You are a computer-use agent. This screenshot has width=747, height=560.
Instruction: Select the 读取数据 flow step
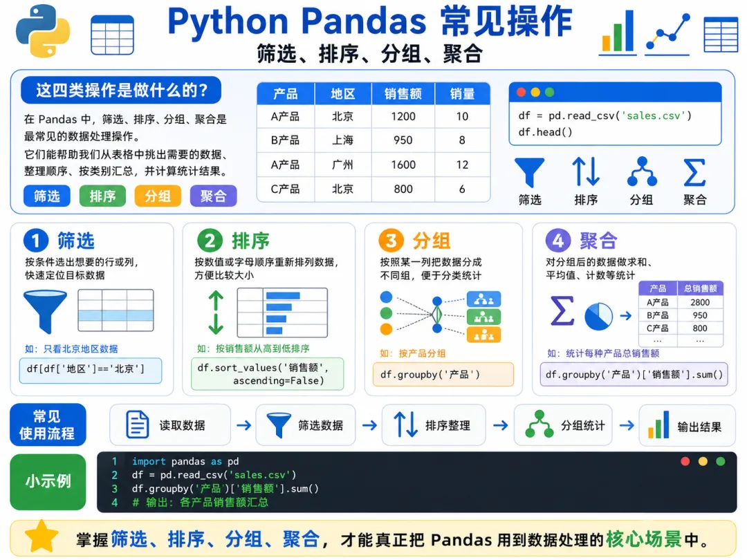[x=170, y=424]
